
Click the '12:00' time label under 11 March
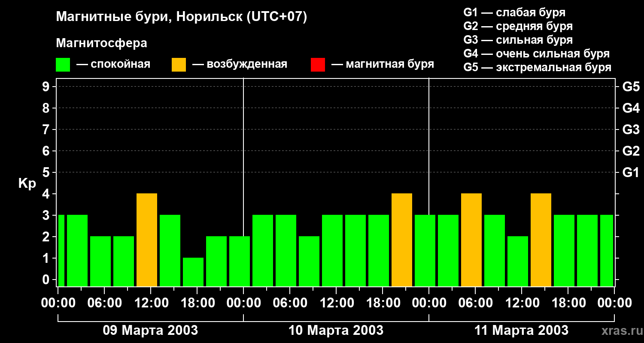coord(522,303)
